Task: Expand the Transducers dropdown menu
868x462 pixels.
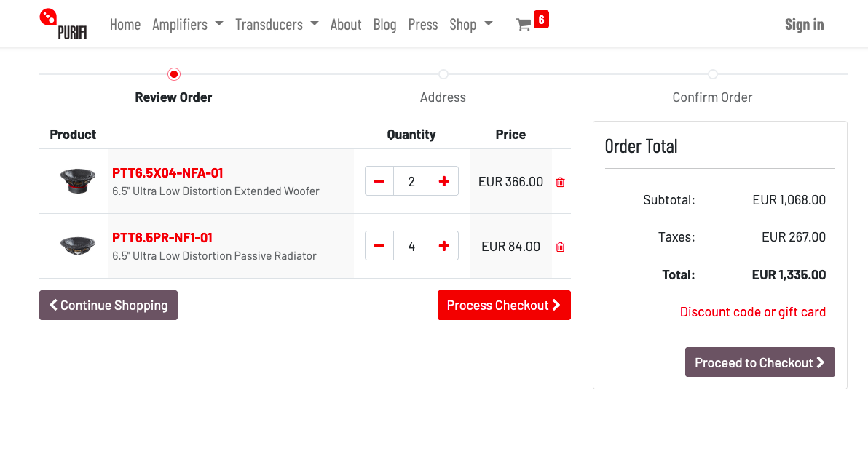Action: click(277, 25)
